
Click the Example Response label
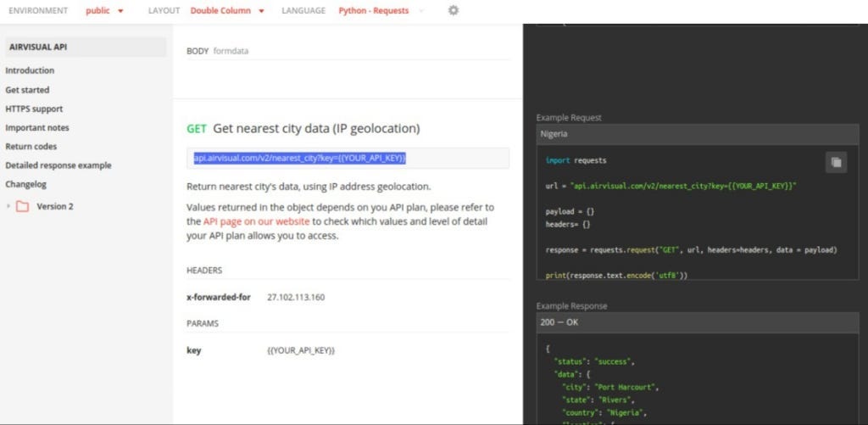click(572, 306)
